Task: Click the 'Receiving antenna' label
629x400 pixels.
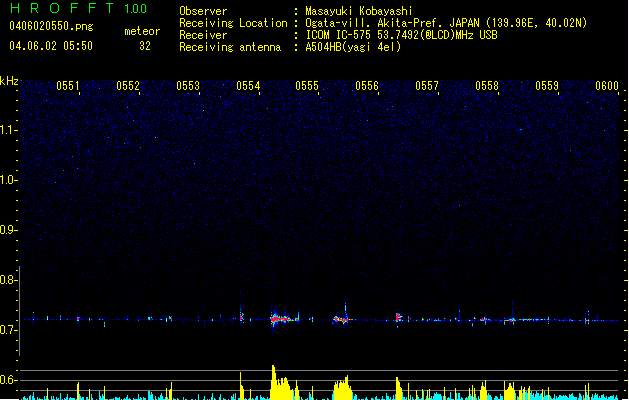Action: 230,47
